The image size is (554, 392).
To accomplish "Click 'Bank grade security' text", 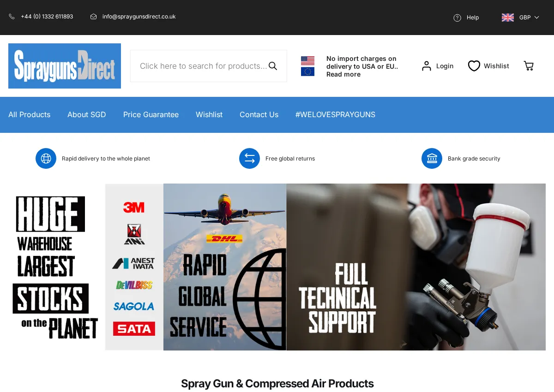I will (474, 159).
